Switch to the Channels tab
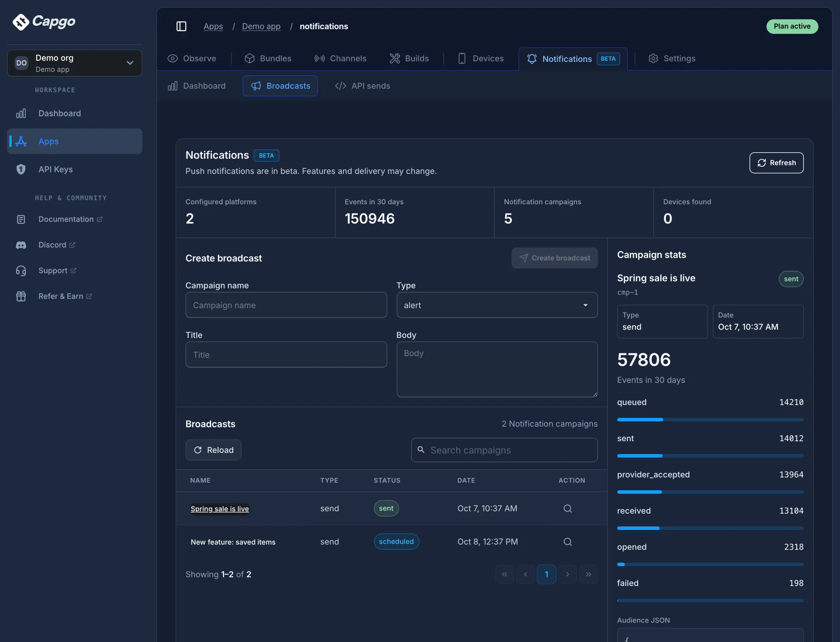Viewport: 840px width, 642px height. tap(340, 58)
